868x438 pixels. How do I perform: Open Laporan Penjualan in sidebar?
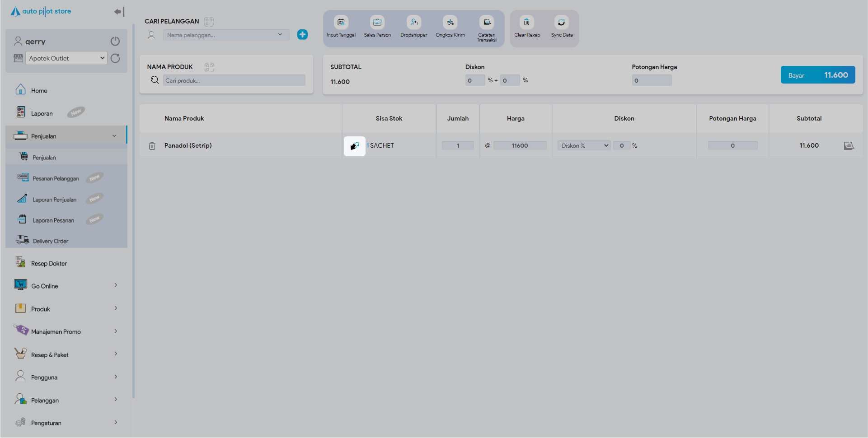(55, 200)
